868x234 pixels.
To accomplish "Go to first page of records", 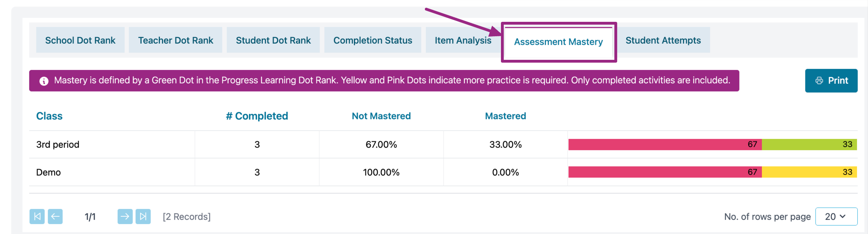I will coord(37,216).
